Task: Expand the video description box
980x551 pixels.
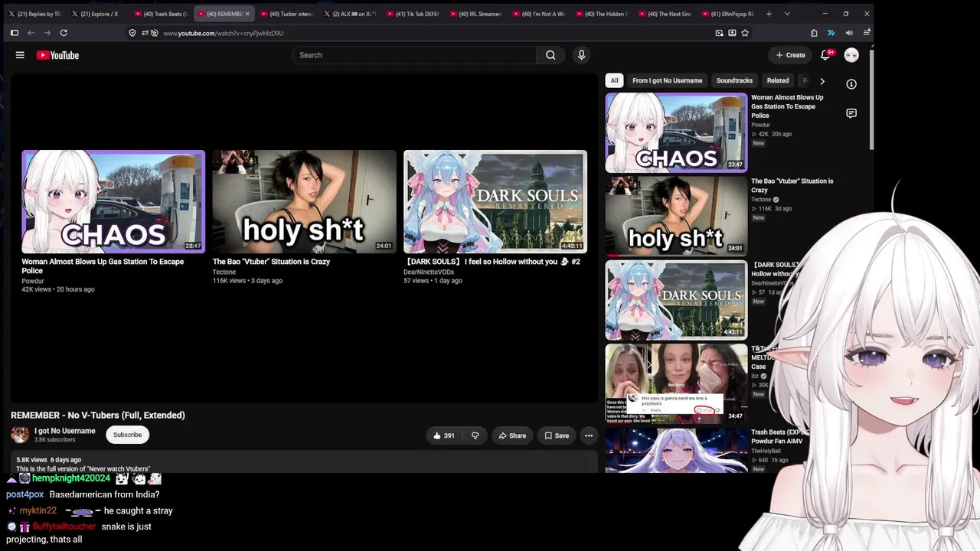Action: [x=304, y=462]
